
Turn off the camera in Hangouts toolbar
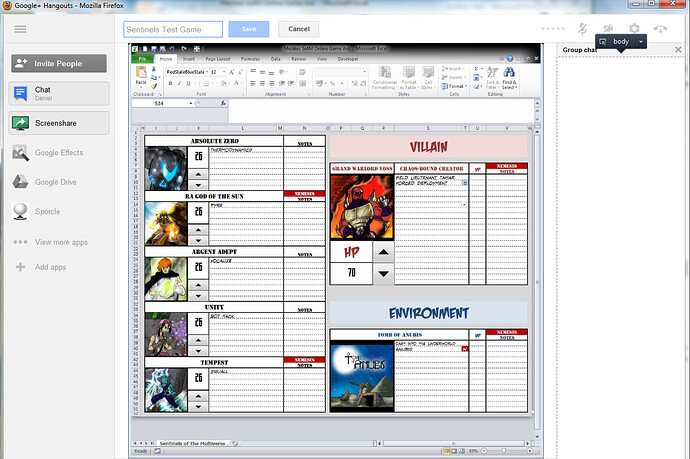[x=608, y=29]
